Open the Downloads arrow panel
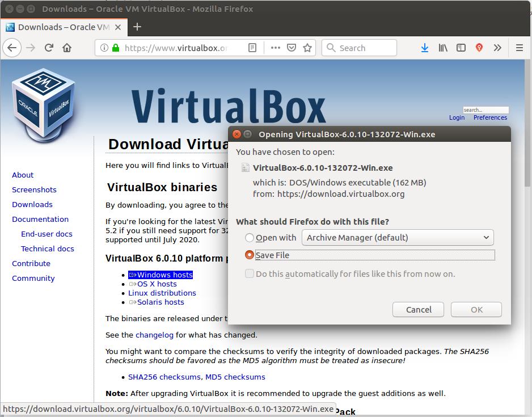 pyautogui.click(x=424, y=48)
